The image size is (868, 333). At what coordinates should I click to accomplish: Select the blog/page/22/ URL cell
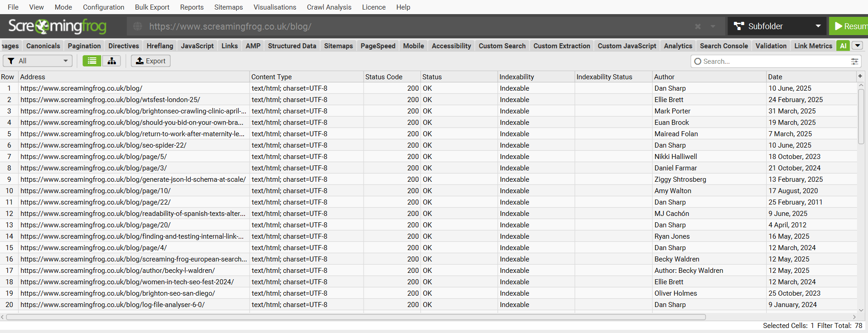[x=134, y=202]
